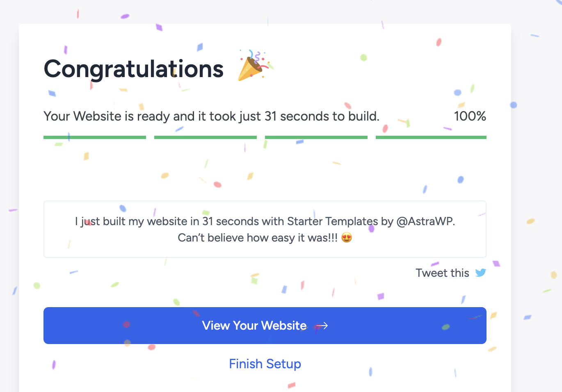Click the party popper emoji beside Congratulations
This screenshot has height=392, width=562.
(x=253, y=66)
